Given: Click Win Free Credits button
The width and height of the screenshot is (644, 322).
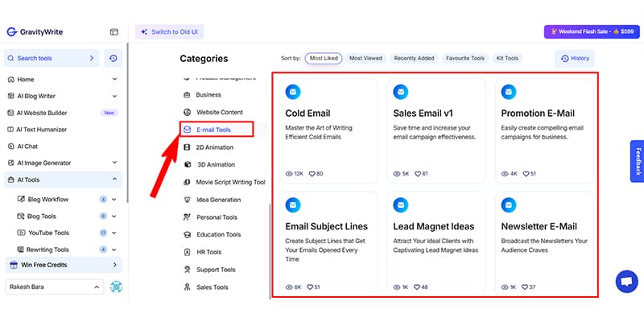Looking at the screenshot, I should [64, 265].
